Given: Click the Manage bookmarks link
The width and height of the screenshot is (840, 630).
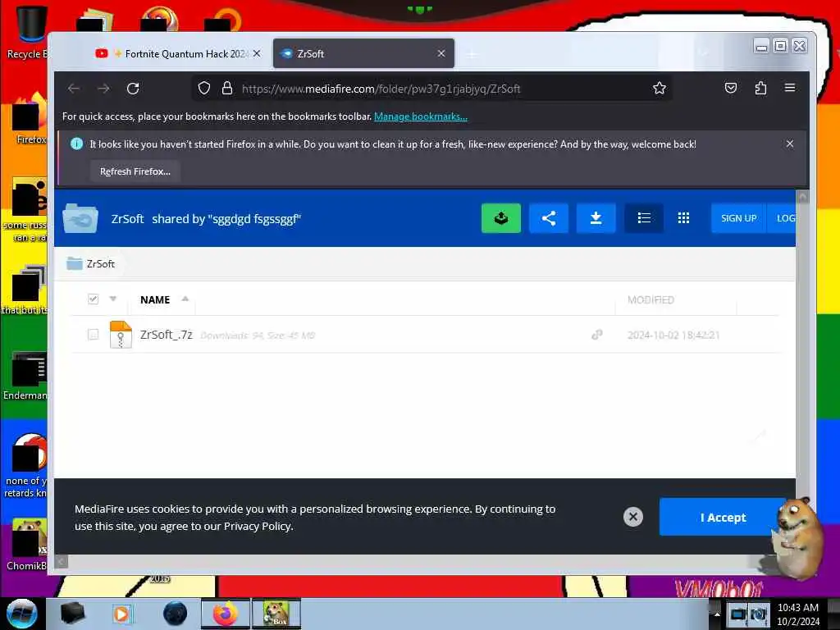Looking at the screenshot, I should click(421, 116).
